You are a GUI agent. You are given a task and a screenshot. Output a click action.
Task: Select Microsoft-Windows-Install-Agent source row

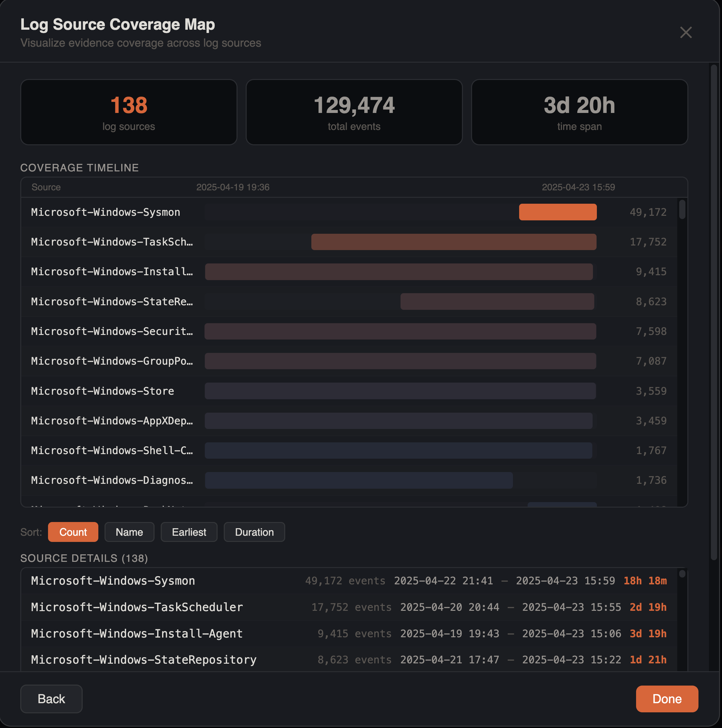(137, 633)
